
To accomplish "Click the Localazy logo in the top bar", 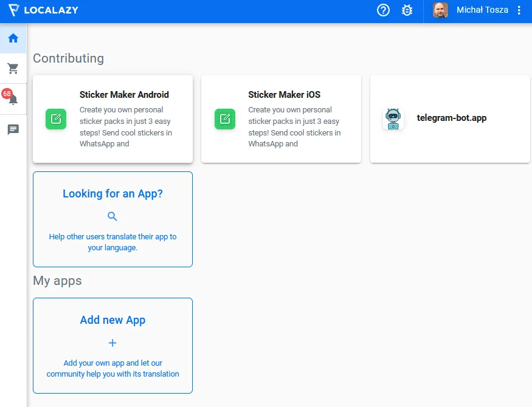I will (43, 10).
